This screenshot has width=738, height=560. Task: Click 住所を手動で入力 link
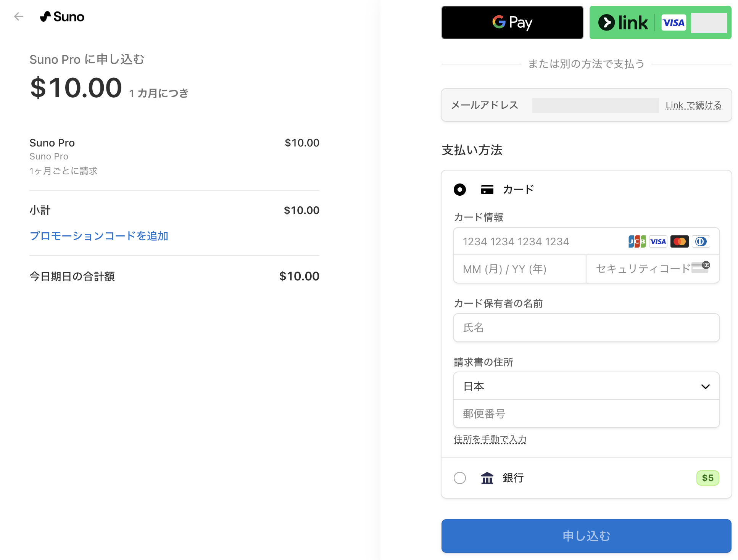coord(490,439)
